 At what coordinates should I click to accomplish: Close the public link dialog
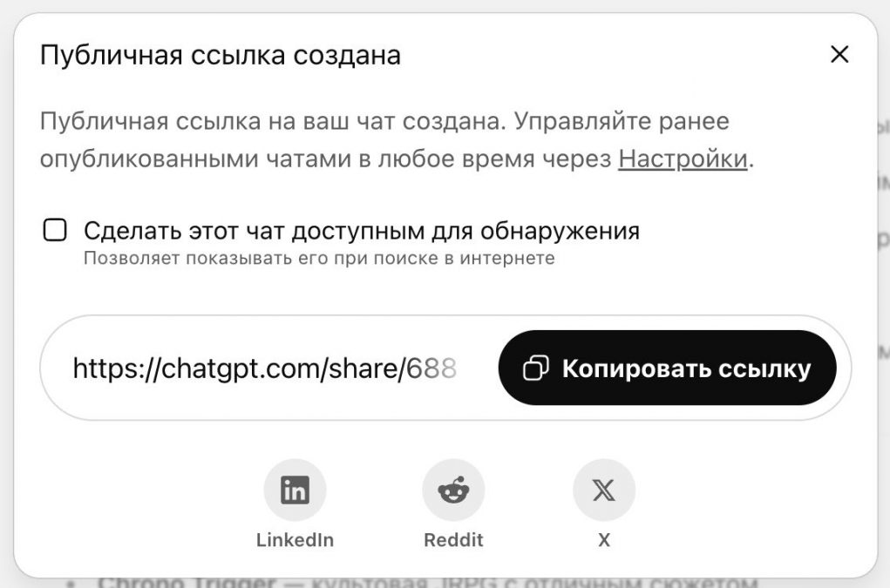839,54
